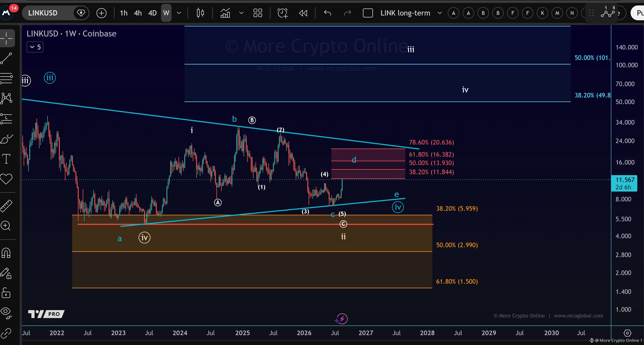
Task: Open the heart icons tool
Action: tap(7, 179)
